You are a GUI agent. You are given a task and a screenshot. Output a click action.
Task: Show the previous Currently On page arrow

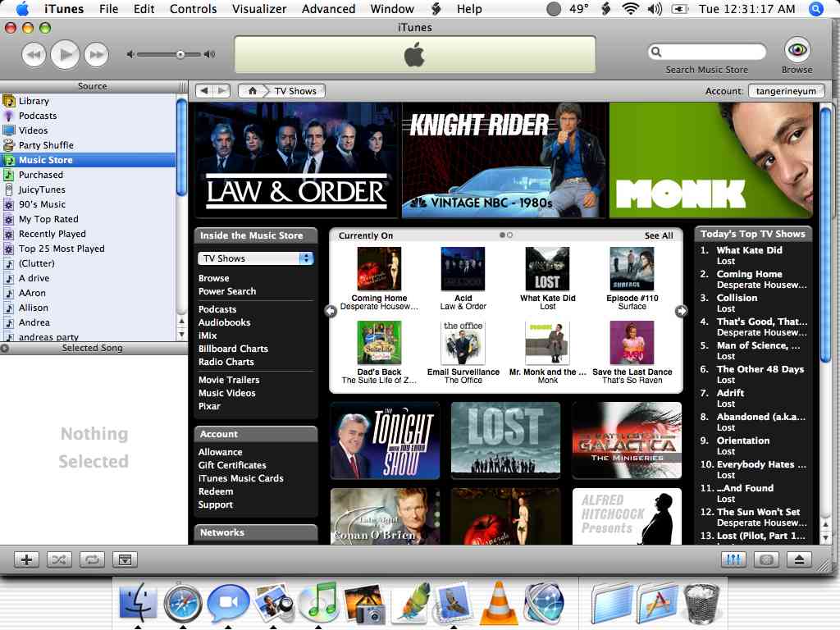(331, 311)
